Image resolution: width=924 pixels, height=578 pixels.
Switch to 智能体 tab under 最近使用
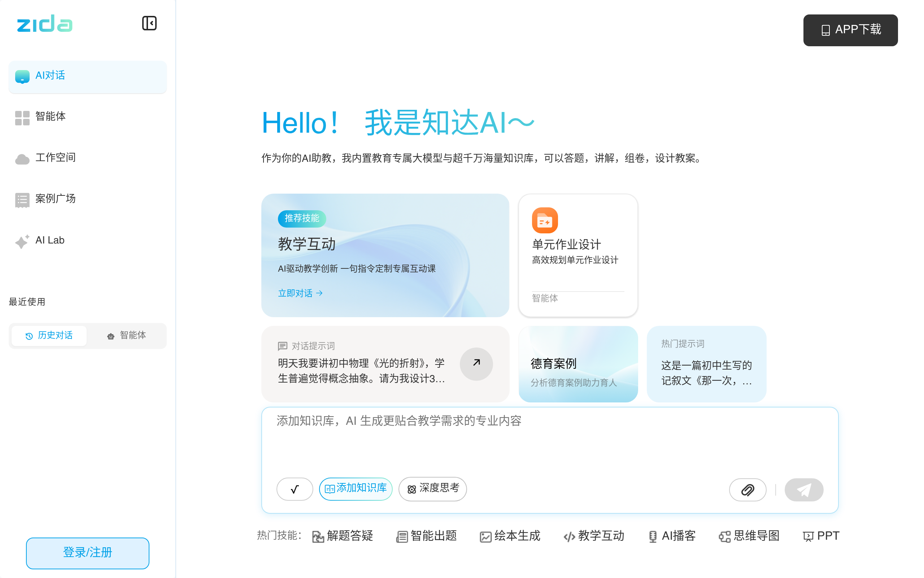coord(126,336)
